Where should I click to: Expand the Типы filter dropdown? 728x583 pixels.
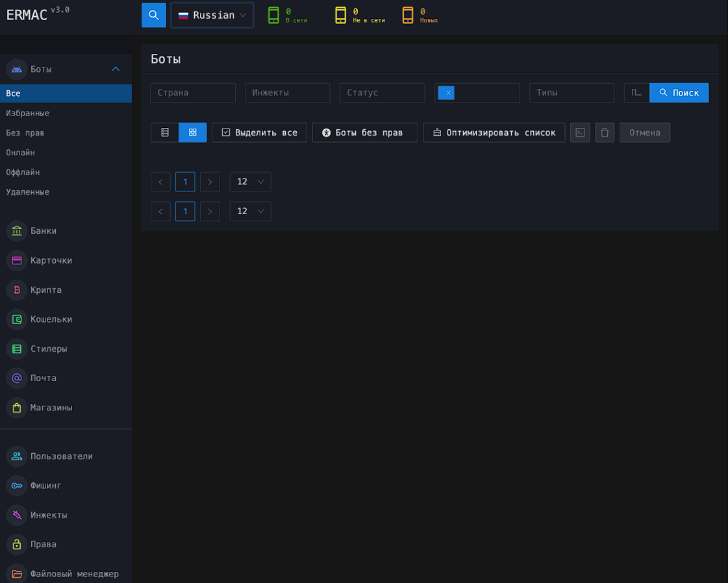coord(571,93)
